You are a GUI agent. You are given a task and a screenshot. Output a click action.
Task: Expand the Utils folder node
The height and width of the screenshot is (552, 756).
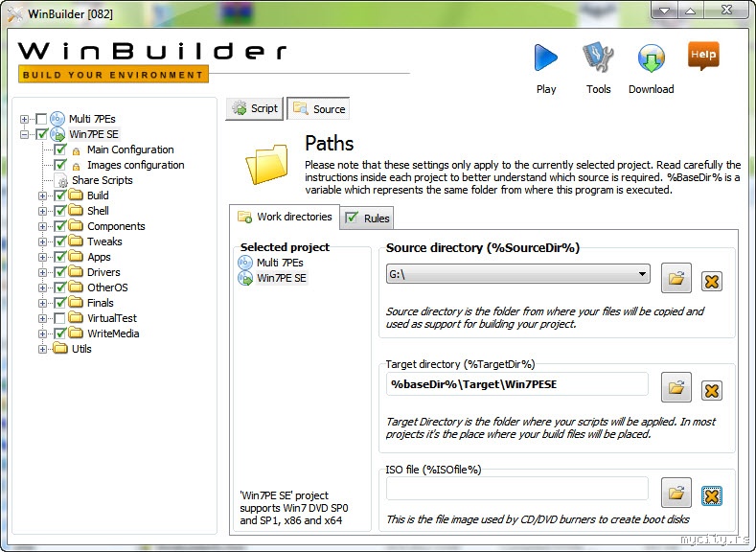click(42, 349)
